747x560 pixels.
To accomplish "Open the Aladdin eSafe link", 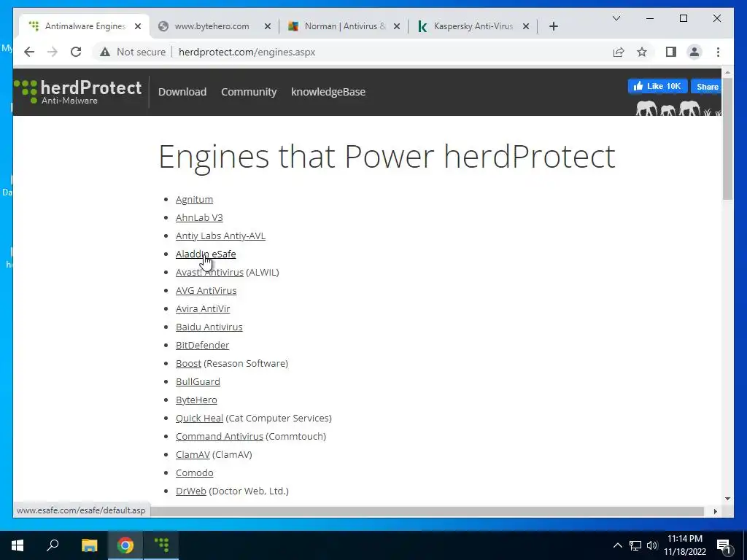I will 206,254.
